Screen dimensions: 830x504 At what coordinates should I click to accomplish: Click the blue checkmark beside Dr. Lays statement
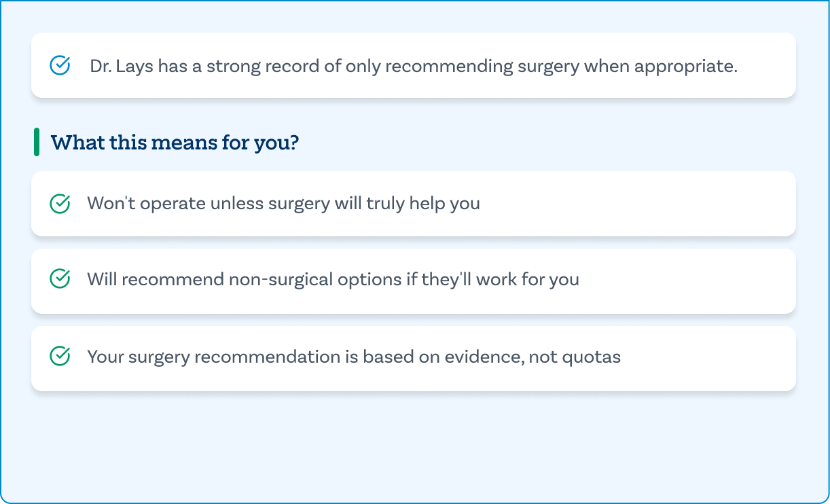pos(60,65)
